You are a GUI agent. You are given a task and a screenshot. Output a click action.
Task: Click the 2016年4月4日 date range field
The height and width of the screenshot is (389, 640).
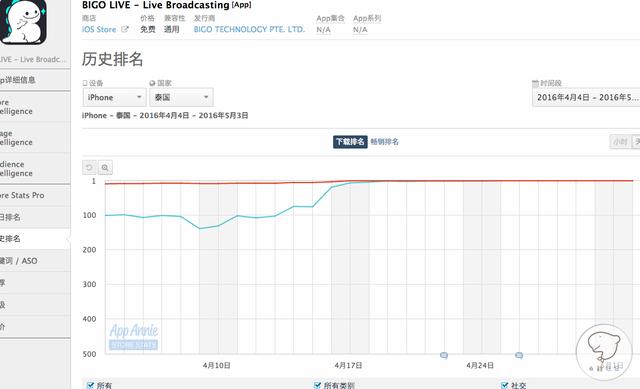click(586, 98)
